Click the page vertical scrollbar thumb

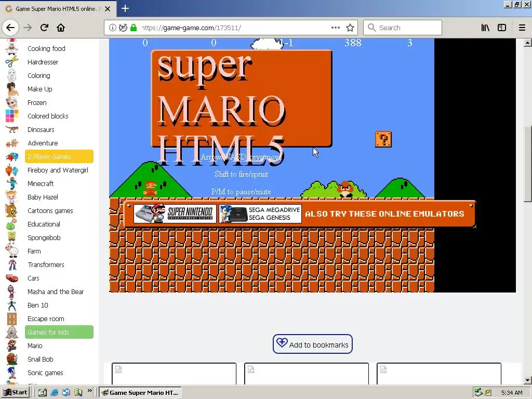pos(527,165)
